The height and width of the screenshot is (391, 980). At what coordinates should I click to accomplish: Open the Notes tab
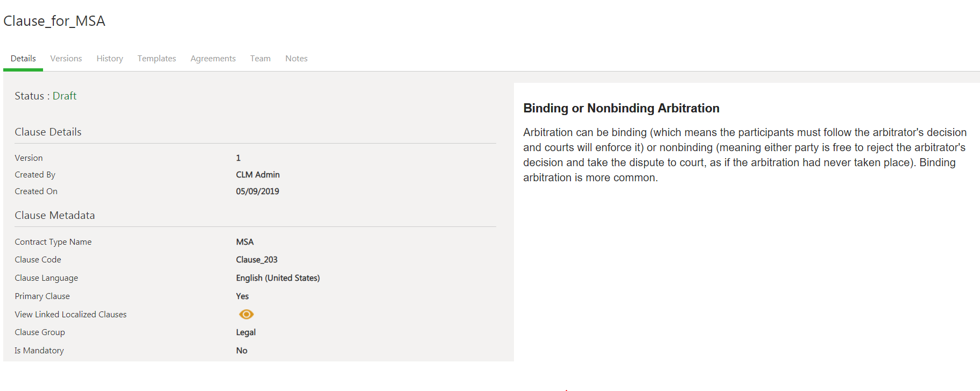(297, 59)
